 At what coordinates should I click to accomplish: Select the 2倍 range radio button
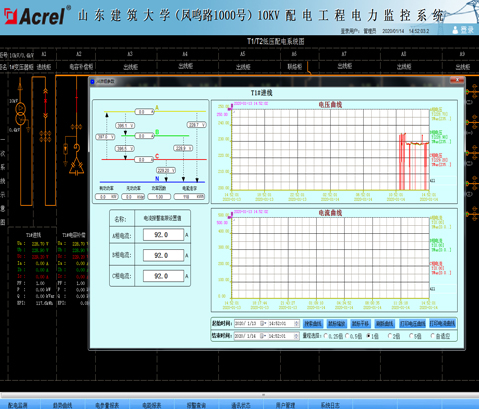pos(390,336)
